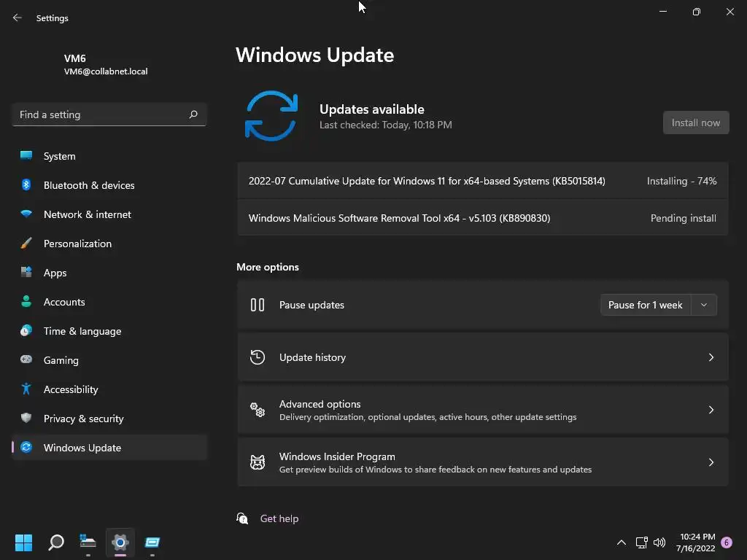Click the Accessibility figure icon

point(26,389)
